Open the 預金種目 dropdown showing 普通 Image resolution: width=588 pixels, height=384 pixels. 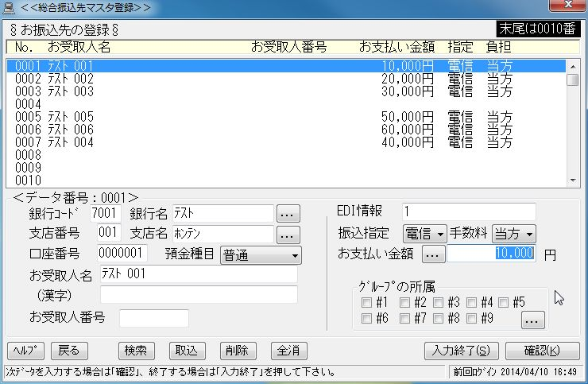click(x=261, y=255)
